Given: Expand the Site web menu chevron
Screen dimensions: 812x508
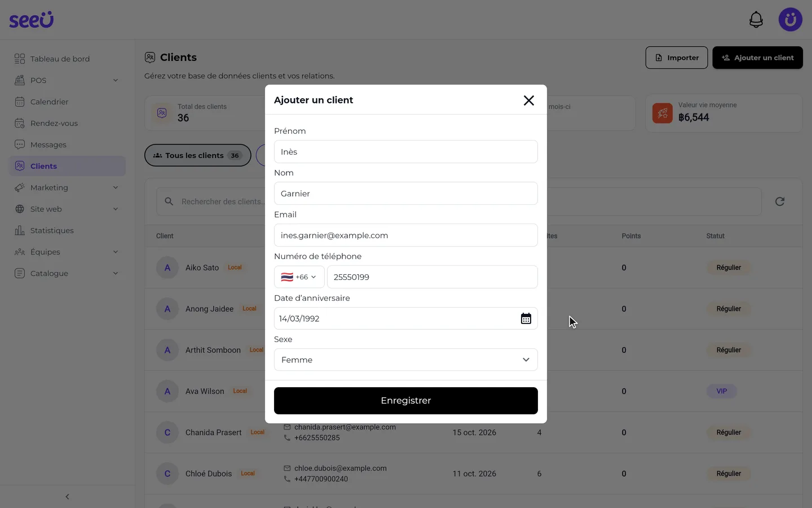Looking at the screenshot, I should click(116, 209).
